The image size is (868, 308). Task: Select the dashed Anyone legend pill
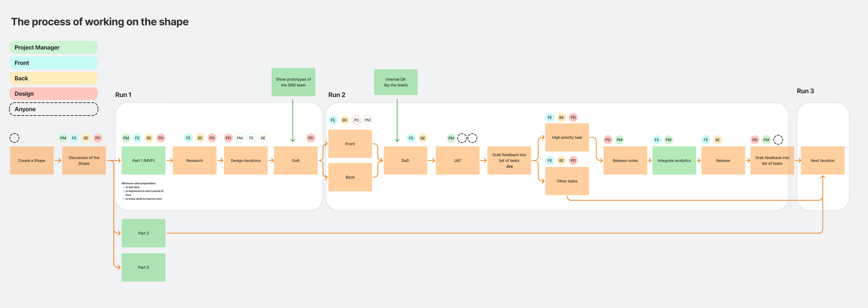(53, 109)
